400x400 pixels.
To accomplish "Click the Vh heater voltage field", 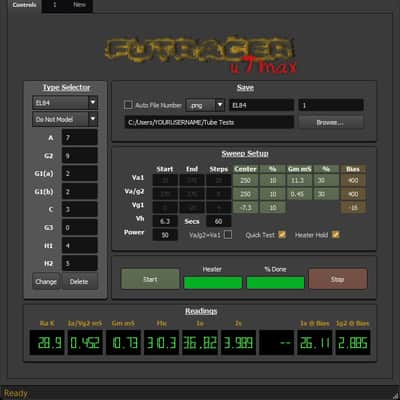I will pyautogui.click(x=165, y=221).
